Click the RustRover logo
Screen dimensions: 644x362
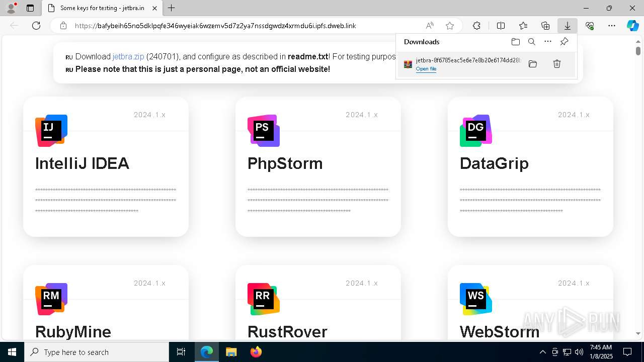click(264, 299)
